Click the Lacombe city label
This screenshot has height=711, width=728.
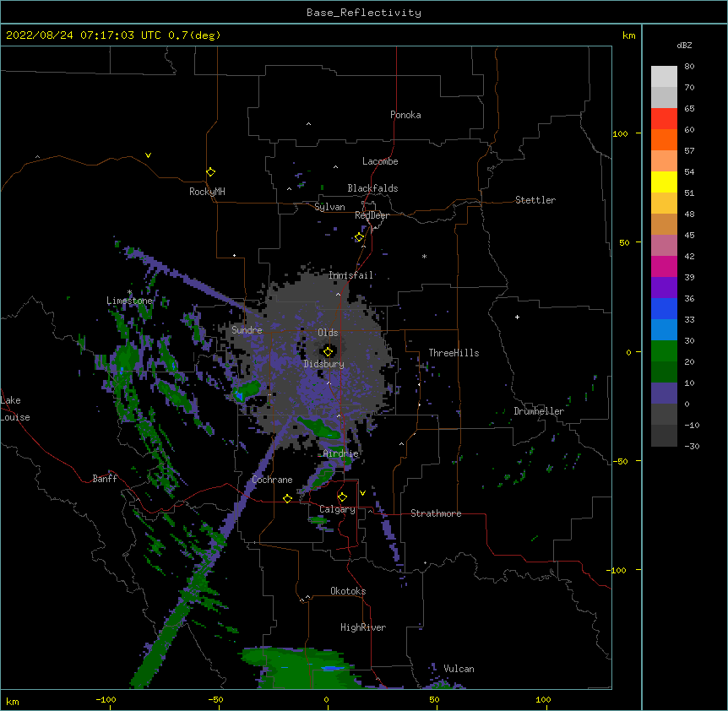380,161
